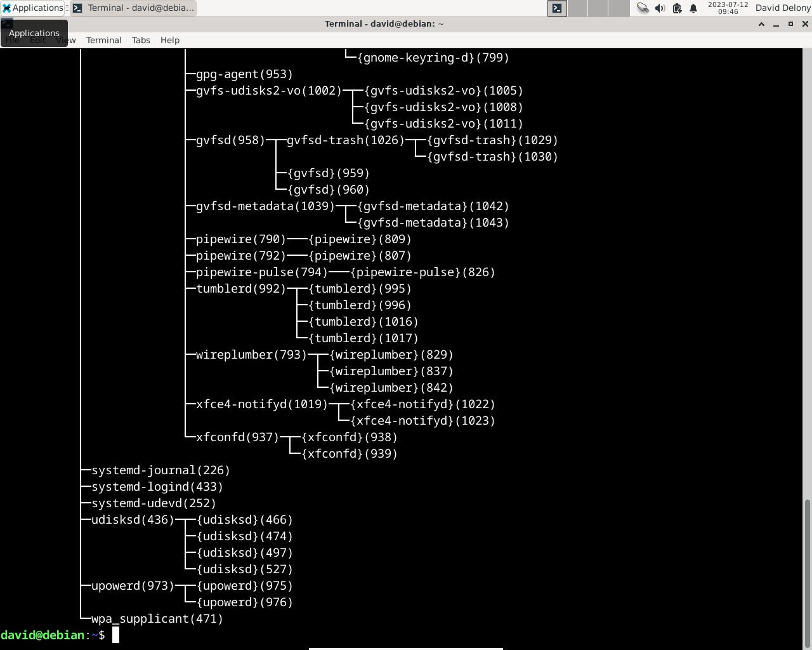Roll up the terminal window with the caret button
This screenshot has height=650, width=812.
pyautogui.click(x=761, y=24)
